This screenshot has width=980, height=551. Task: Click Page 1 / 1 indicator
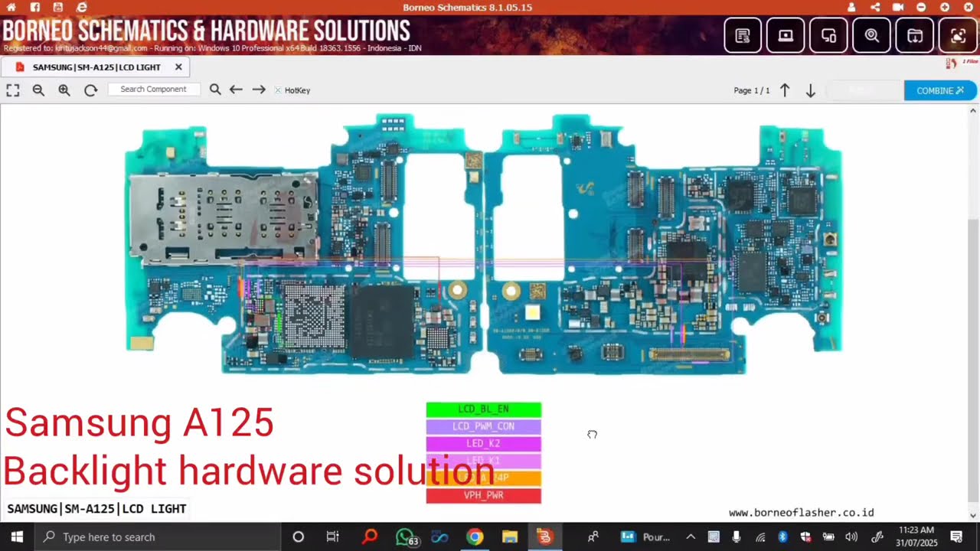pos(752,90)
